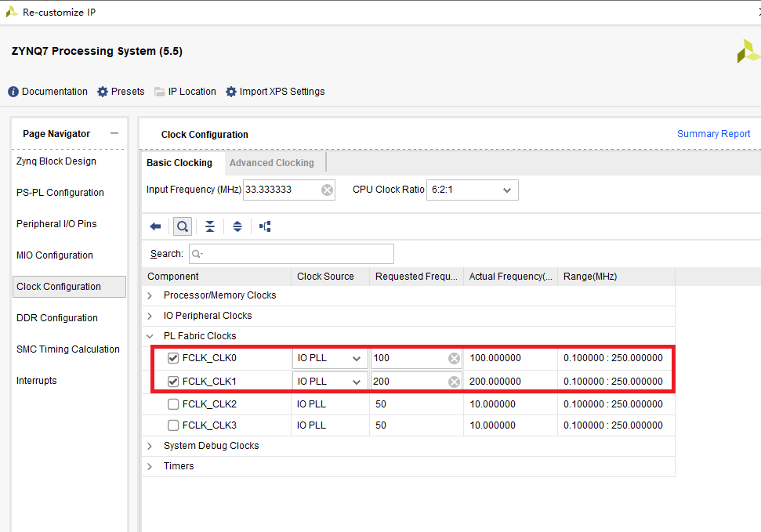The width and height of the screenshot is (761, 532).
Task: Clear the Input Frequency field value
Action: pos(327,190)
